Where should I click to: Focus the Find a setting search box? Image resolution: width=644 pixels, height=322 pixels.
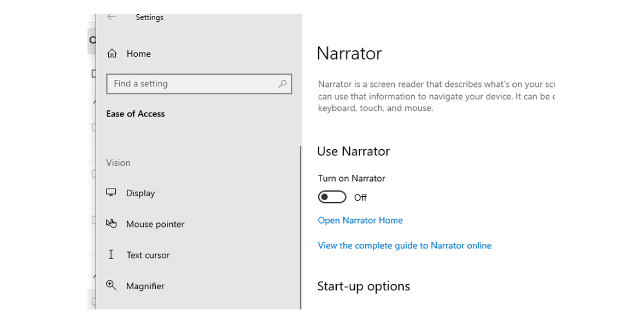pos(191,84)
